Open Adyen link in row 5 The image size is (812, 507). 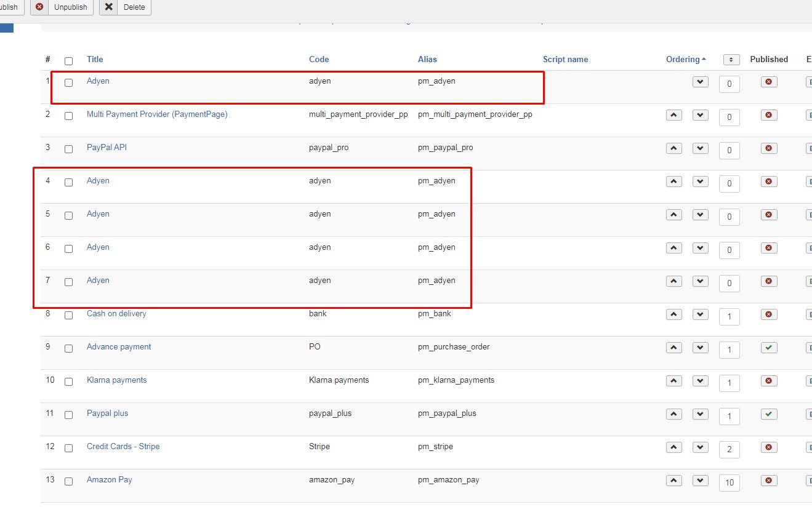coord(98,214)
